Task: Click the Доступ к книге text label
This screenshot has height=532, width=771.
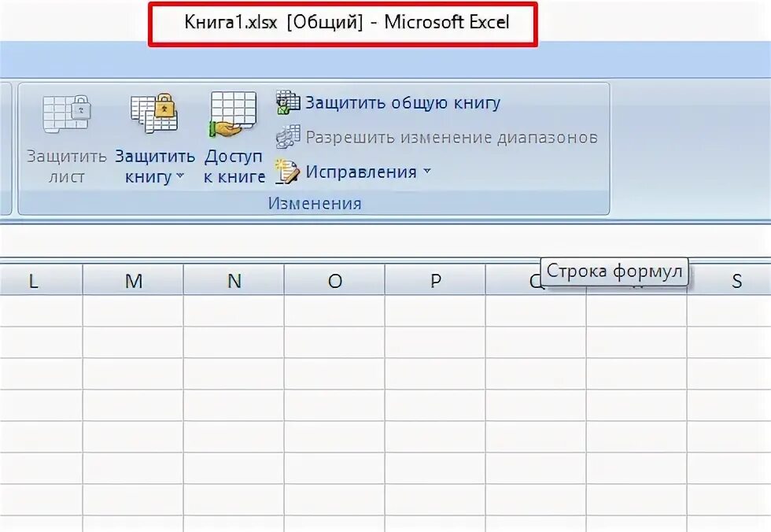Action: point(234,166)
